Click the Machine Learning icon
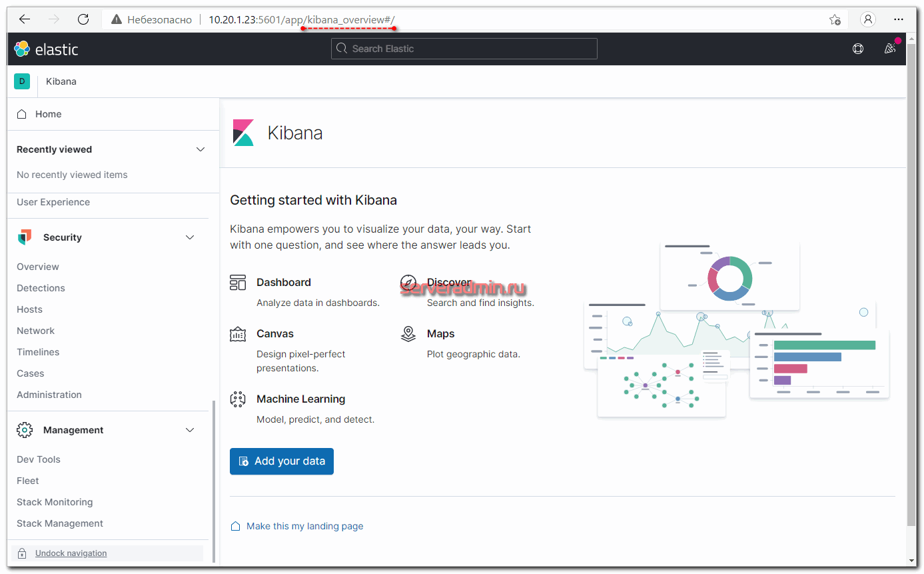Image resolution: width=924 pixels, height=574 pixels. pos(238,399)
